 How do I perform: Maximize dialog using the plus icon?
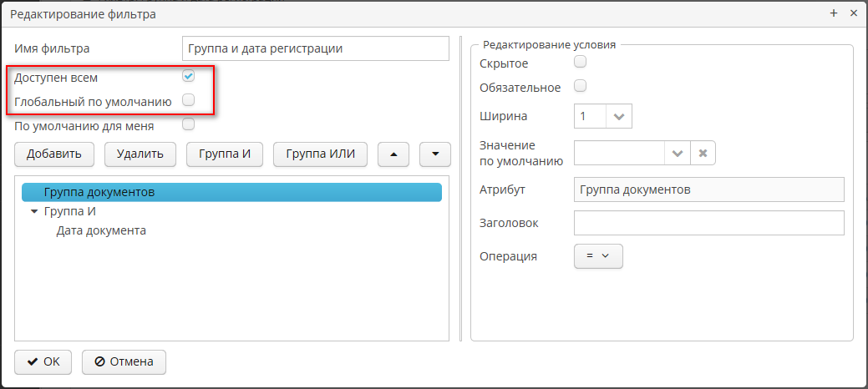(834, 13)
